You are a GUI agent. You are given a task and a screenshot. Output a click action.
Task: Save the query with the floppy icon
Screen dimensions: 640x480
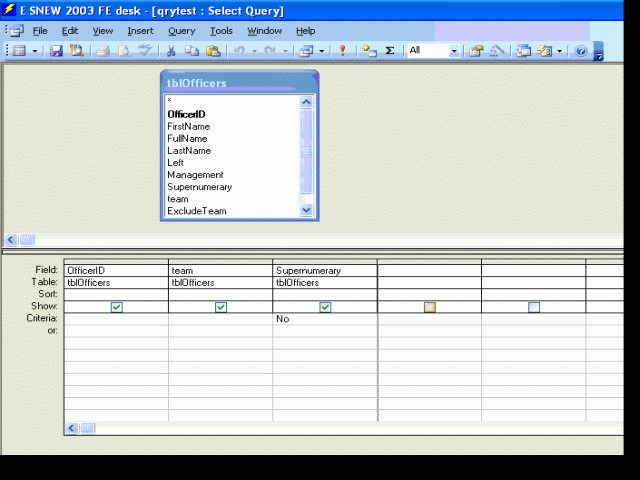(56, 51)
